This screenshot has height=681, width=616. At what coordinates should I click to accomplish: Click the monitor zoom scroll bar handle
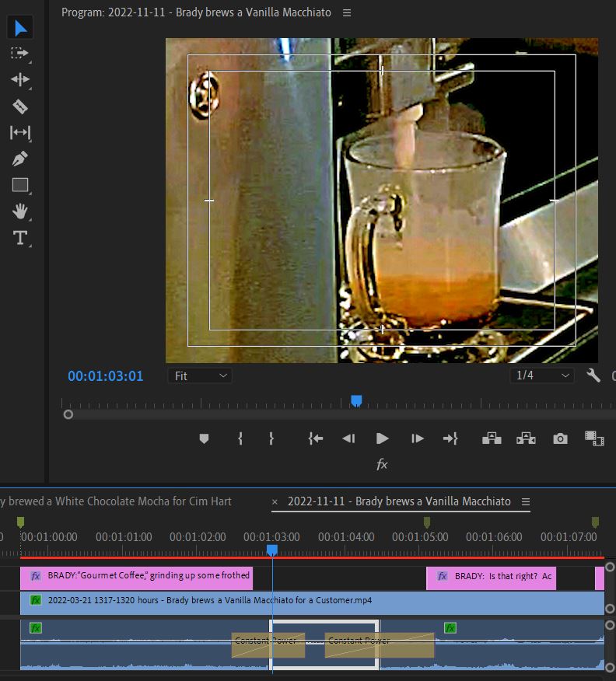(x=68, y=415)
